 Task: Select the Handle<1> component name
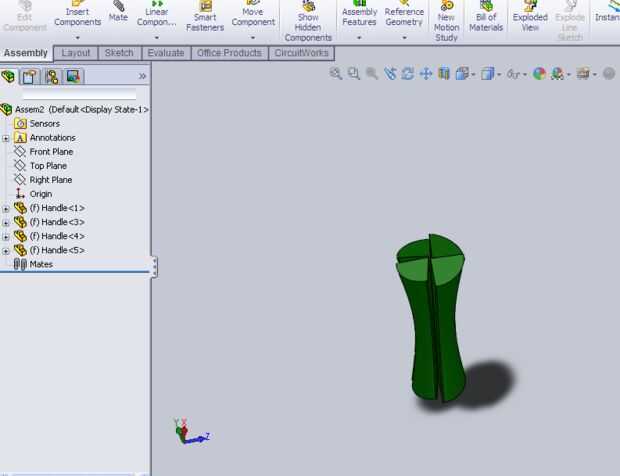coord(57,208)
